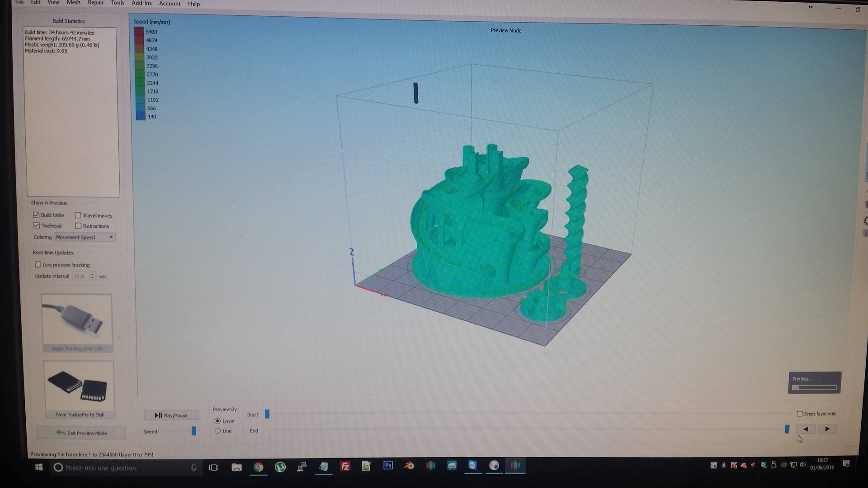Click the Material cost 9.65 line
Viewport: 868px width, 488px height.
coord(46,51)
